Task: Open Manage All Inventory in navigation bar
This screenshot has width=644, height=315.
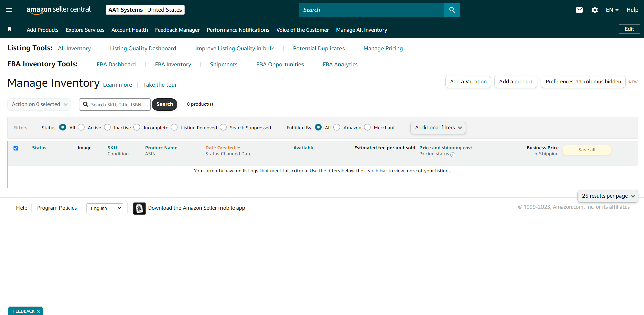Action: pyautogui.click(x=362, y=30)
